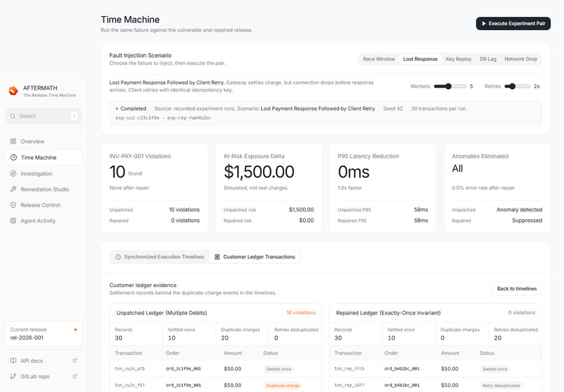
Task: Adjust the Workers slider
Action: tap(450, 86)
